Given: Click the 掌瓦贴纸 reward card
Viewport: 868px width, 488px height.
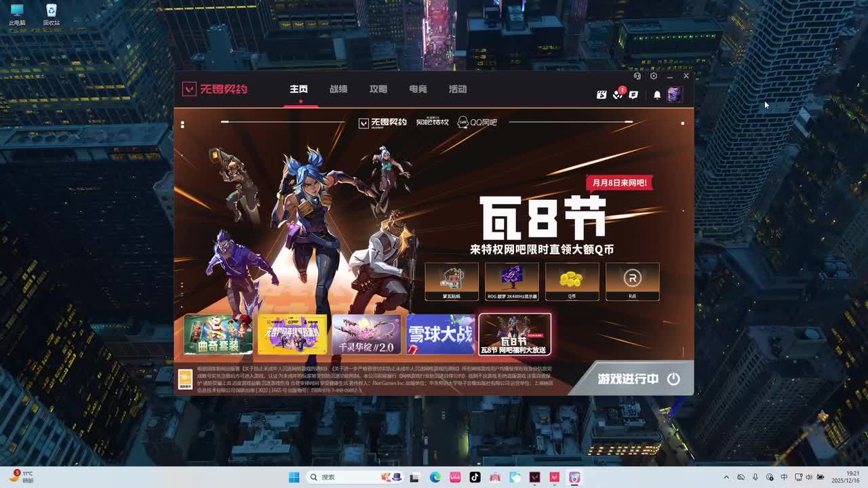Looking at the screenshot, I should [x=452, y=281].
